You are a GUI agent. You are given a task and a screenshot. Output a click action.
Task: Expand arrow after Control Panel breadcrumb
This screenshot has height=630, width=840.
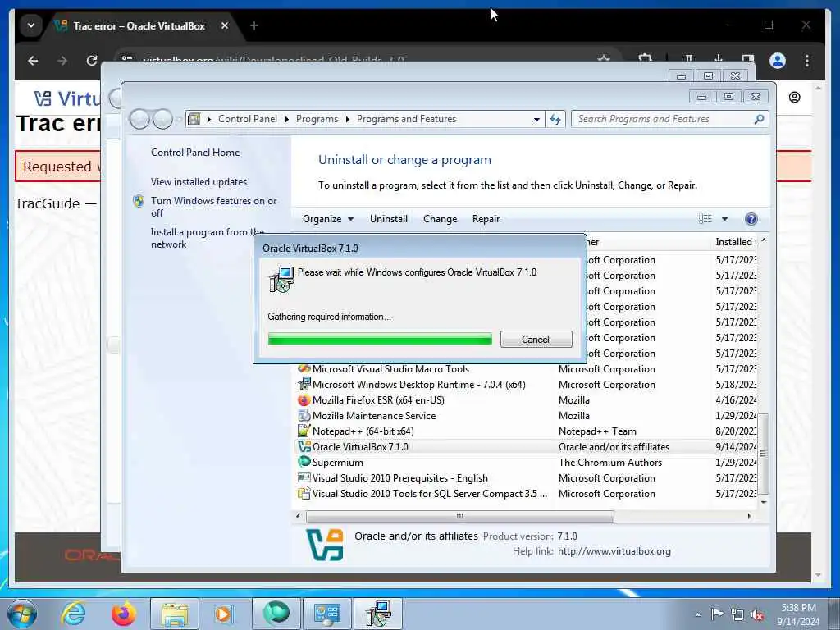click(286, 119)
